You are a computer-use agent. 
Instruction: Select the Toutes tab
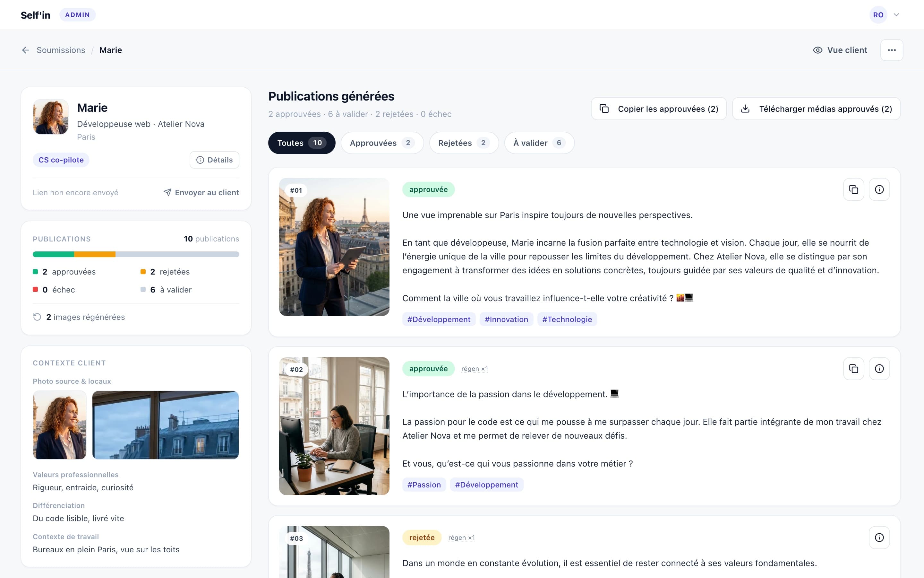[x=302, y=143]
